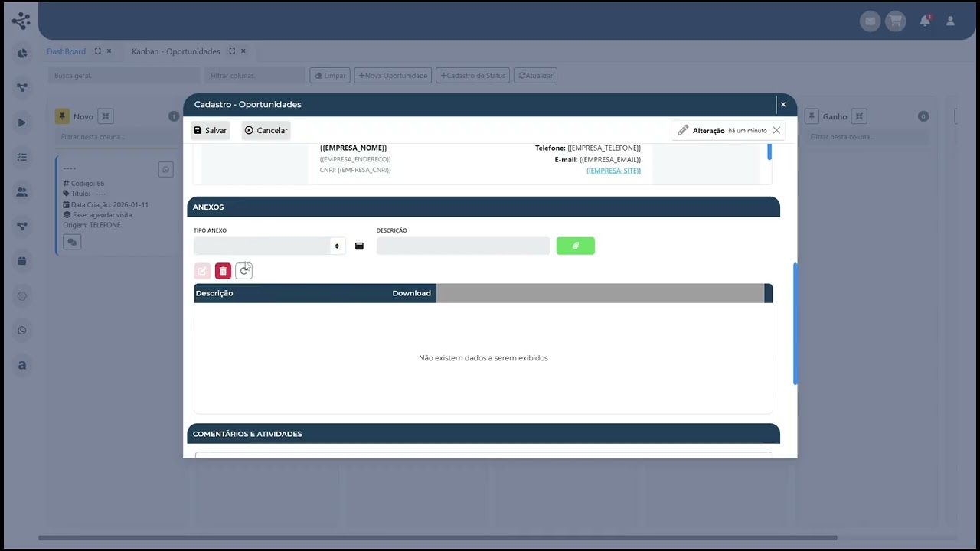Toggle the pin on the Novo column
This screenshot has width=980, height=551.
tap(62, 116)
